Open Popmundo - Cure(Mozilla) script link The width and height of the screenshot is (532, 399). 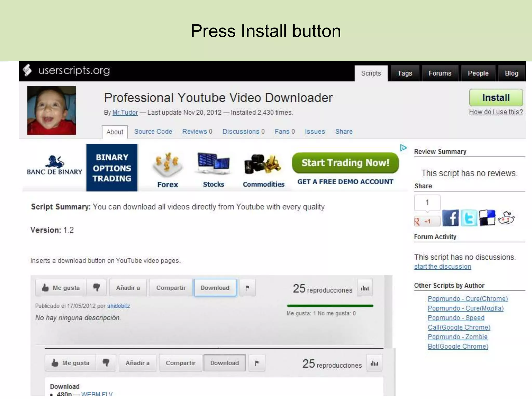coord(465,308)
